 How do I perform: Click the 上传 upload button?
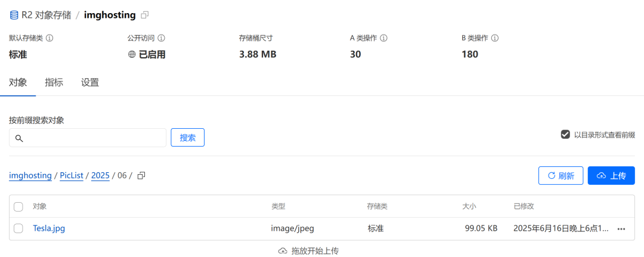[611, 175]
